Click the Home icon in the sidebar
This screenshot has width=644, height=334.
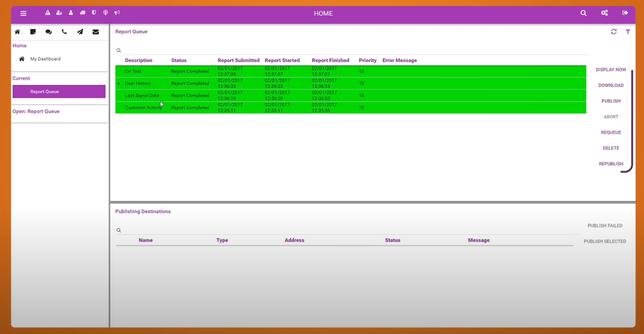tap(17, 32)
